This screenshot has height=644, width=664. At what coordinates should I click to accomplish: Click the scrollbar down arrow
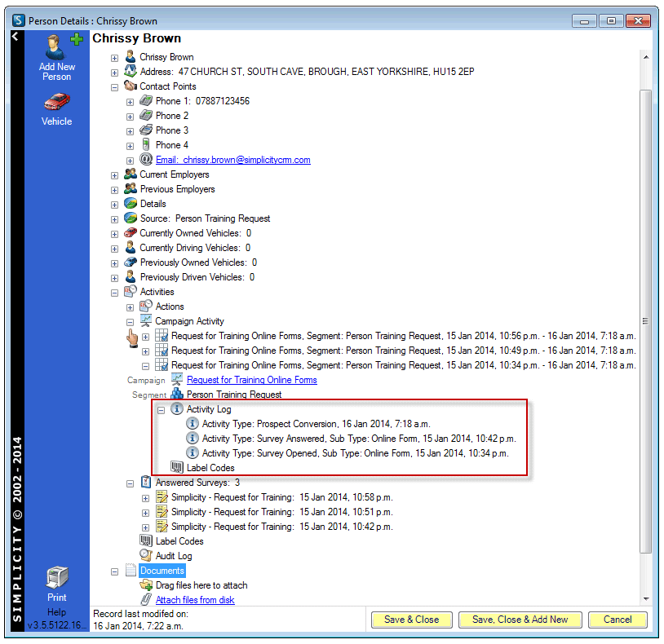point(646,598)
